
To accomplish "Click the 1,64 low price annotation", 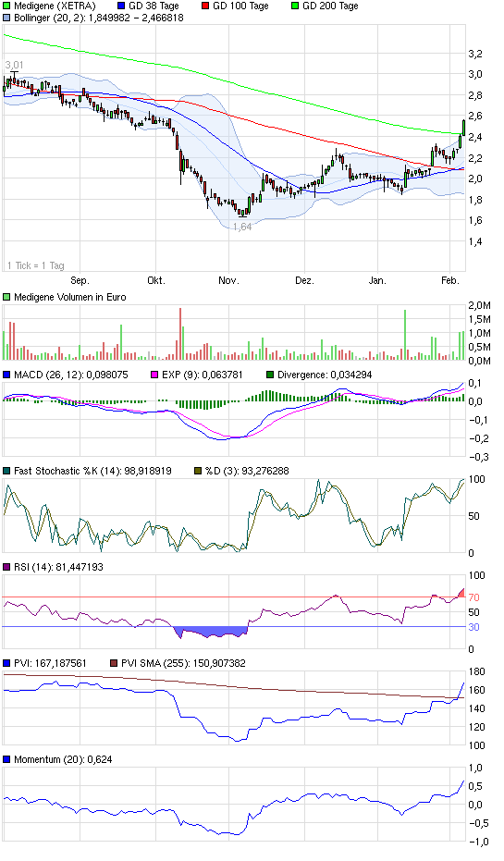I will click(x=242, y=227).
